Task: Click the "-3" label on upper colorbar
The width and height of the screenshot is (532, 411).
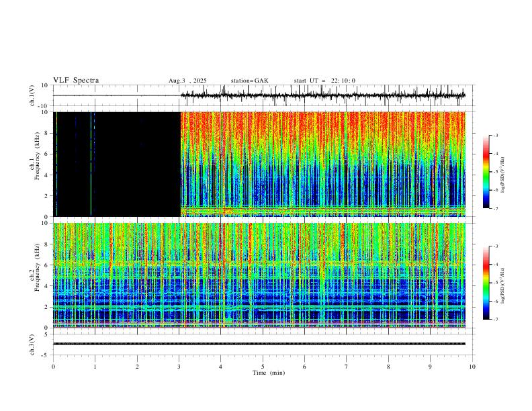Action: click(496, 136)
